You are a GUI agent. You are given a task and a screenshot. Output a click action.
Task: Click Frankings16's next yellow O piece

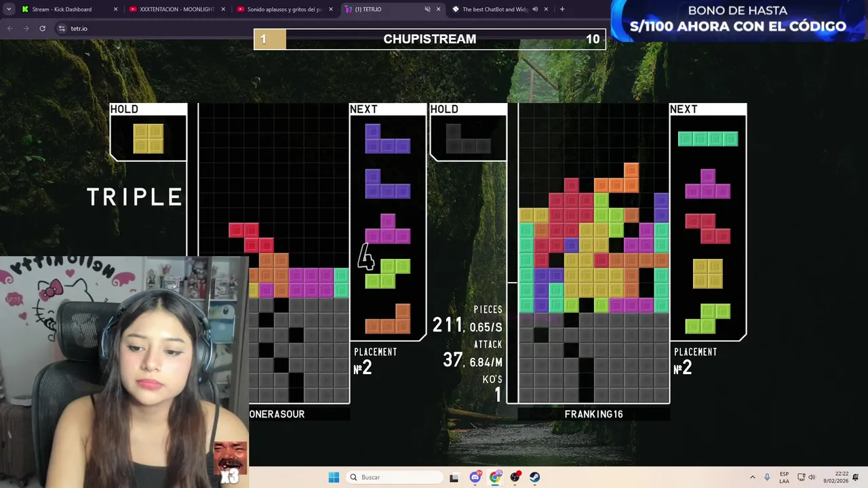click(708, 274)
